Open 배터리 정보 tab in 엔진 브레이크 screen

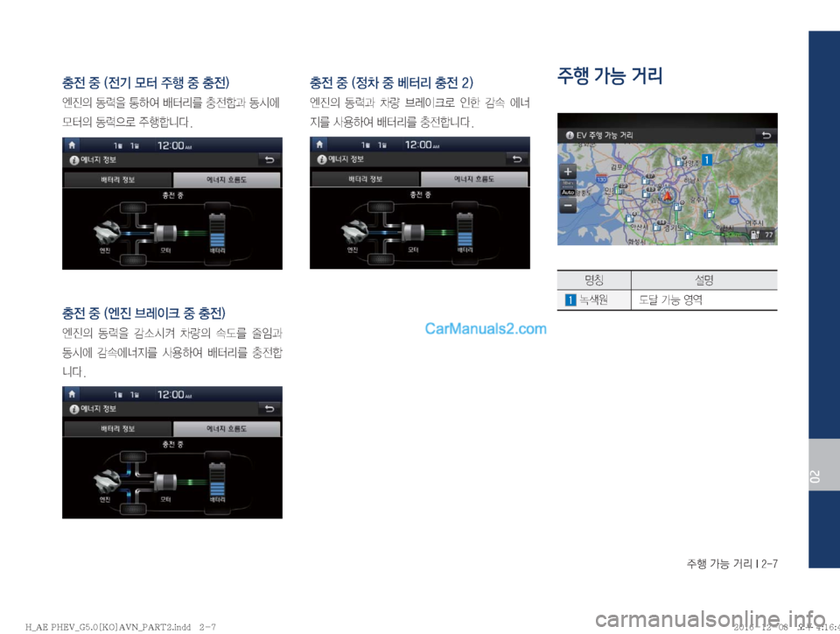point(118,429)
